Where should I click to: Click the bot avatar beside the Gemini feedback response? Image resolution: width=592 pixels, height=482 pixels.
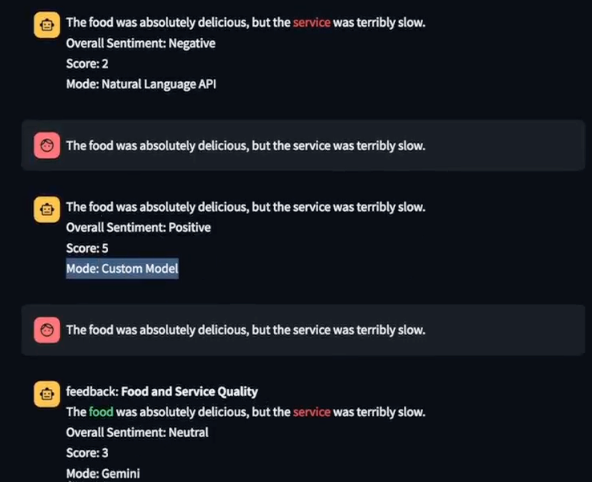tap(47, 394)
